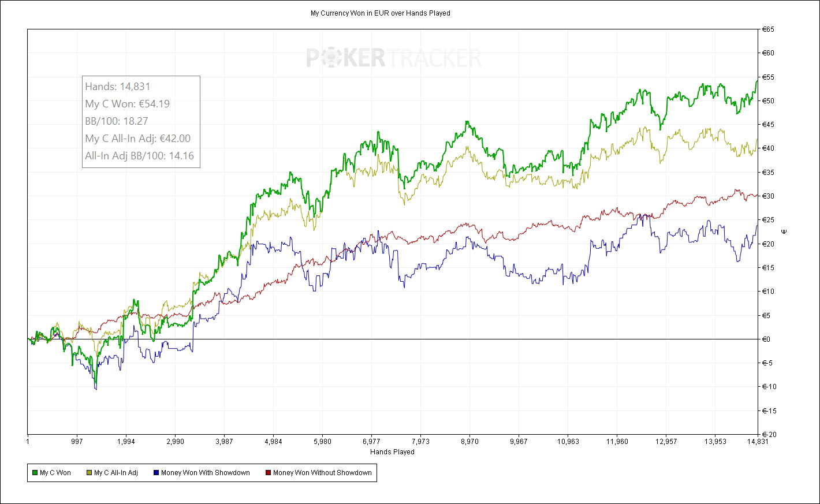820x504 pixels.
Task: Click the "13,953" hands axis tick label
Action: click(715, 442)
